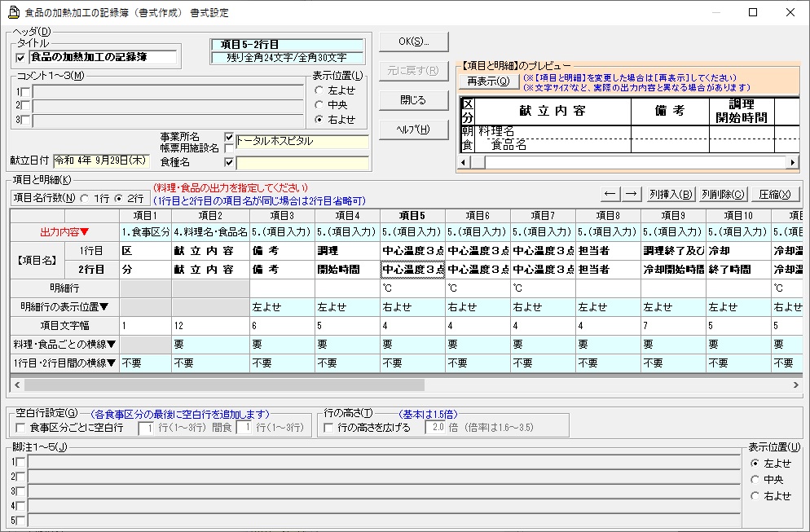Screen dimensions: 810x532
Task: Click grid scrollbar right arrow
Action: pos(795,385)
